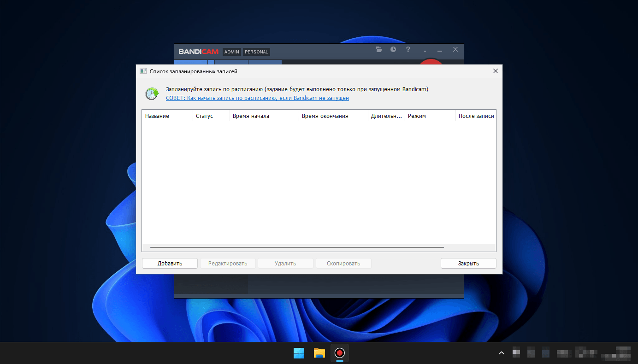Screen dimensions: 638x364
Task: Open the folder icon in the Bandicam title bar
Action: [x=378, y=50]
